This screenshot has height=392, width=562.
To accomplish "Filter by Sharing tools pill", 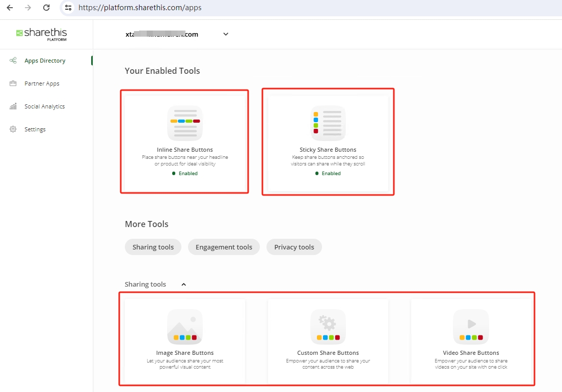I will click(x=153, y=247).
